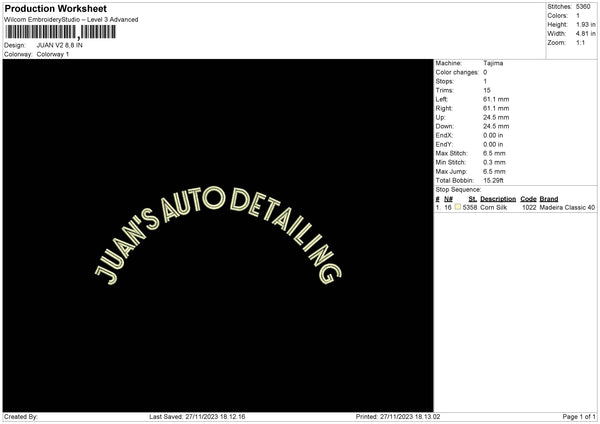
Task: Click the Madeira Classic 40 brand cell
Action: pyautogui.click(x=567, y=207)
